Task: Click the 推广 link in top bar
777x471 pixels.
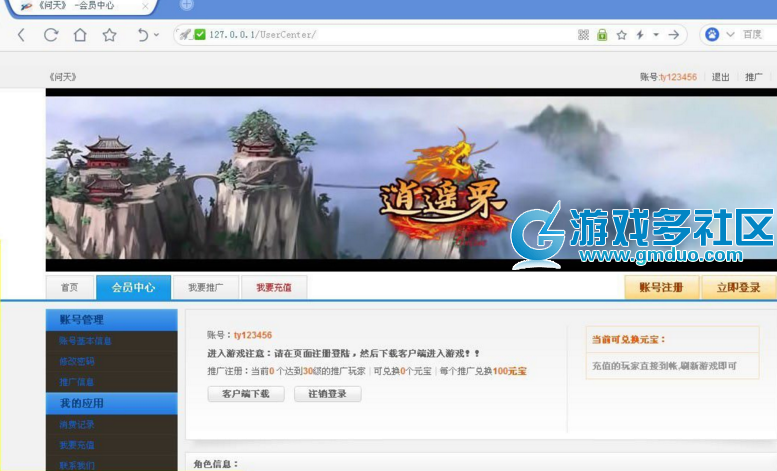Action: click(x=754, y=77)
